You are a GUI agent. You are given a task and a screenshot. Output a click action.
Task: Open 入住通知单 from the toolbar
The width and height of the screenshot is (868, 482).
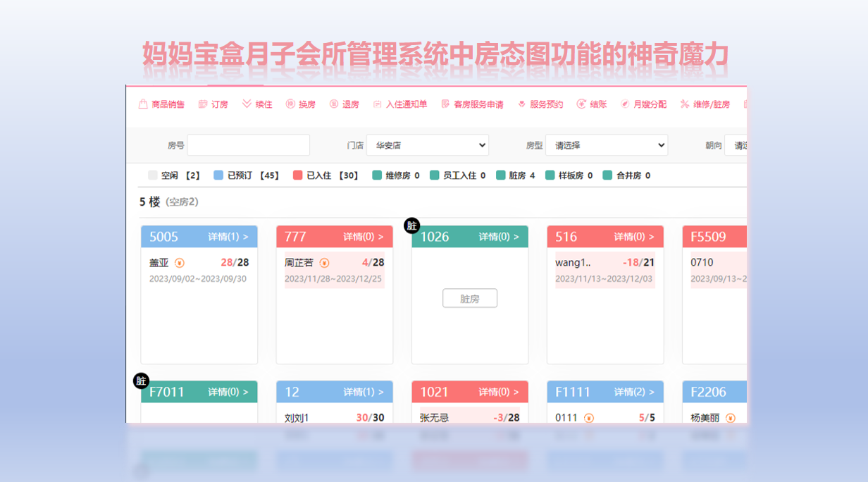coord(400,104)
